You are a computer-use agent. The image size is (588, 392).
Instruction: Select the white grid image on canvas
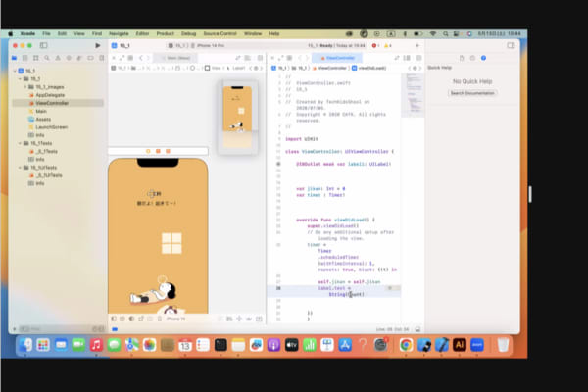pos(171,243)
